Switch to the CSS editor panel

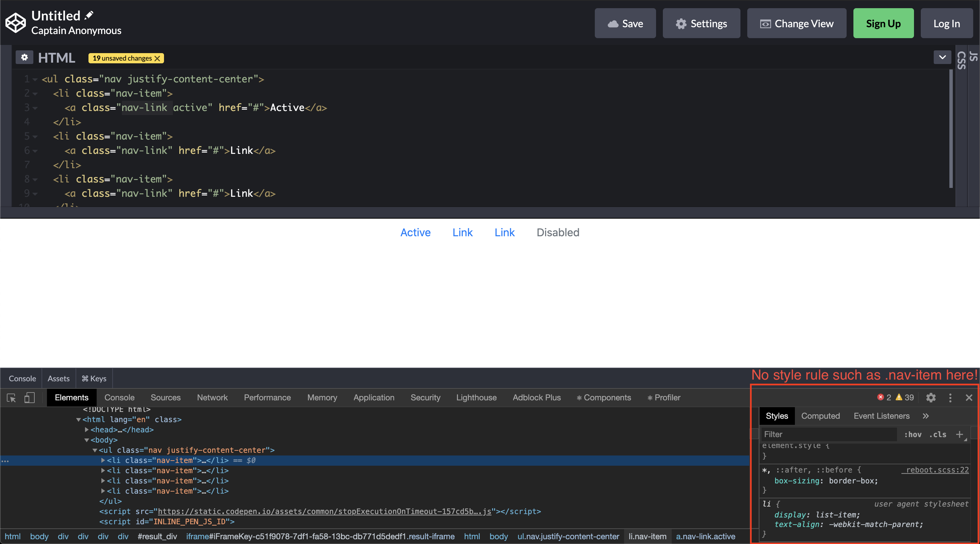[x=962, y=60]
